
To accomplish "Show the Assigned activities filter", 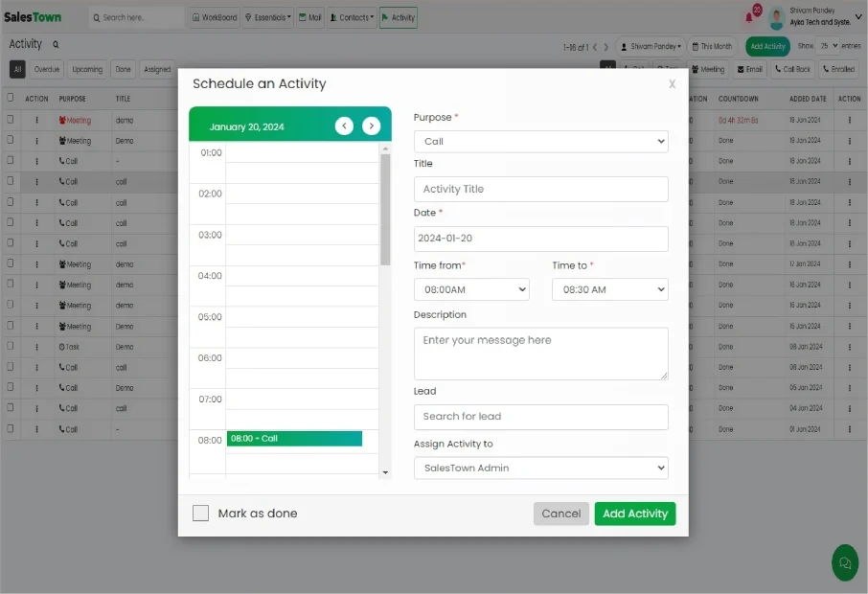I will click(157, 69).
